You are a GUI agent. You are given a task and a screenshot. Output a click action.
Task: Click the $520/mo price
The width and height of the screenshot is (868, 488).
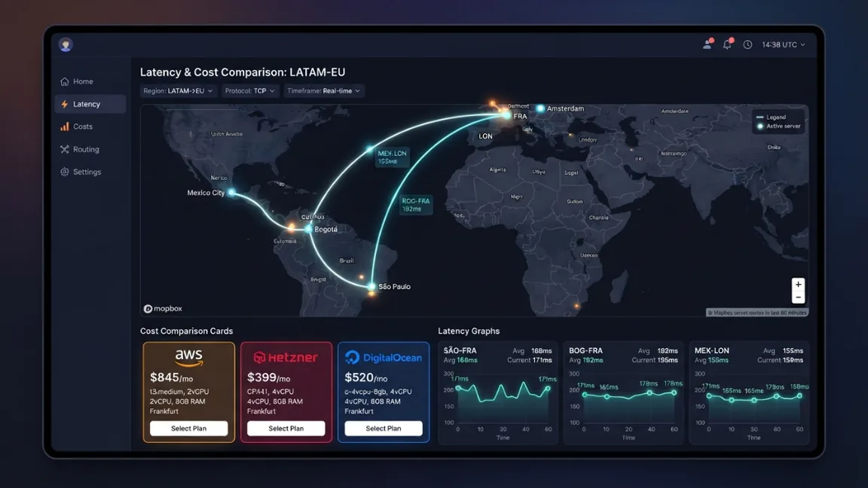366,378
